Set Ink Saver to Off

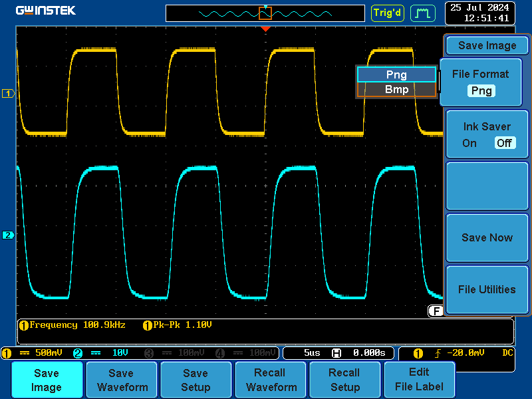coord(505,143)
